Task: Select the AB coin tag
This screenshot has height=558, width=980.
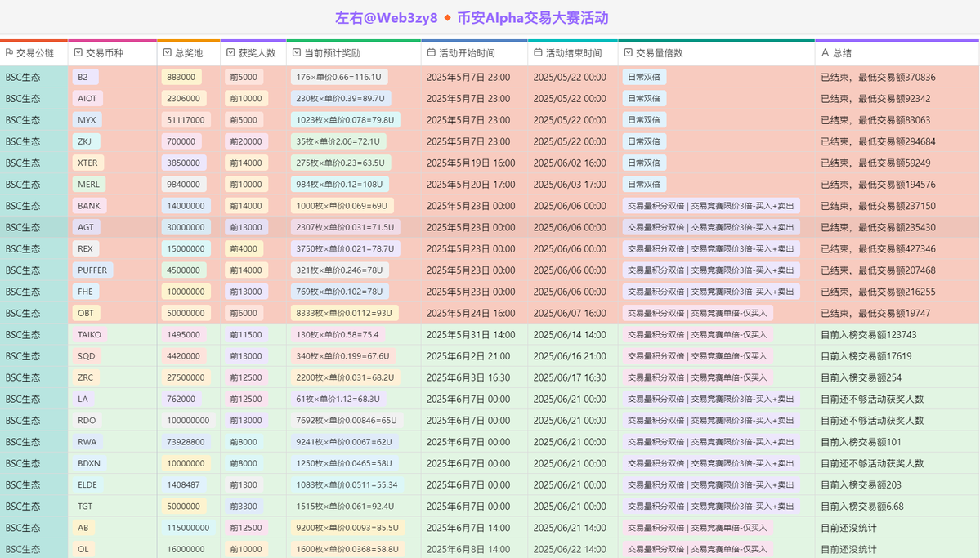Action: 83,528
